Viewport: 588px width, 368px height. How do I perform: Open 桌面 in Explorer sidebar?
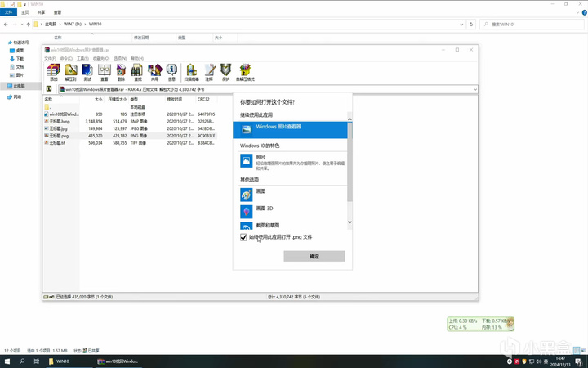click(x=17, y=51)
